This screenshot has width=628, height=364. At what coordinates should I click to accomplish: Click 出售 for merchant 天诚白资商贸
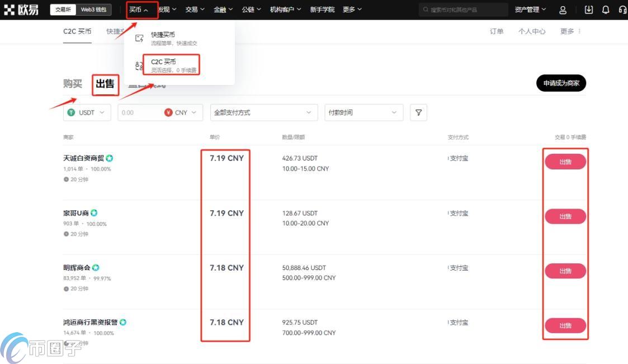click(x=565, y=162)
